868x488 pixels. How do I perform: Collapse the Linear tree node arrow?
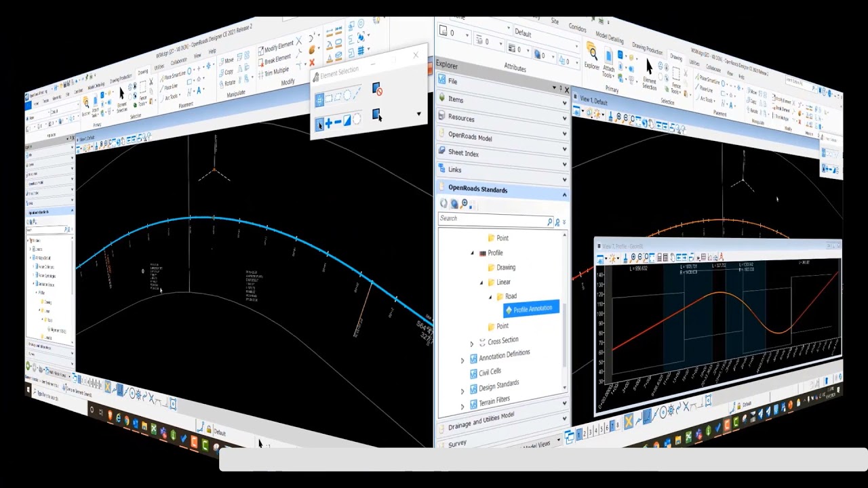click(481, 283)
